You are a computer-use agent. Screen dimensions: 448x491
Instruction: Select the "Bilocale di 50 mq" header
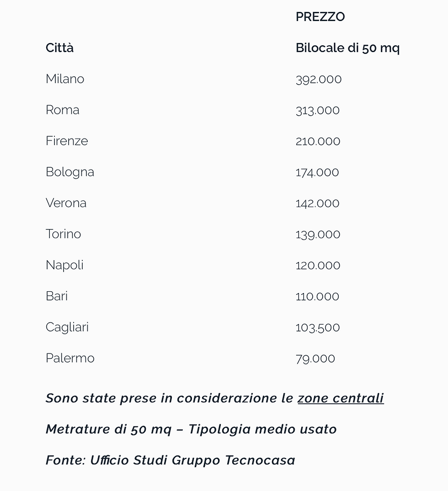[347, 48]
